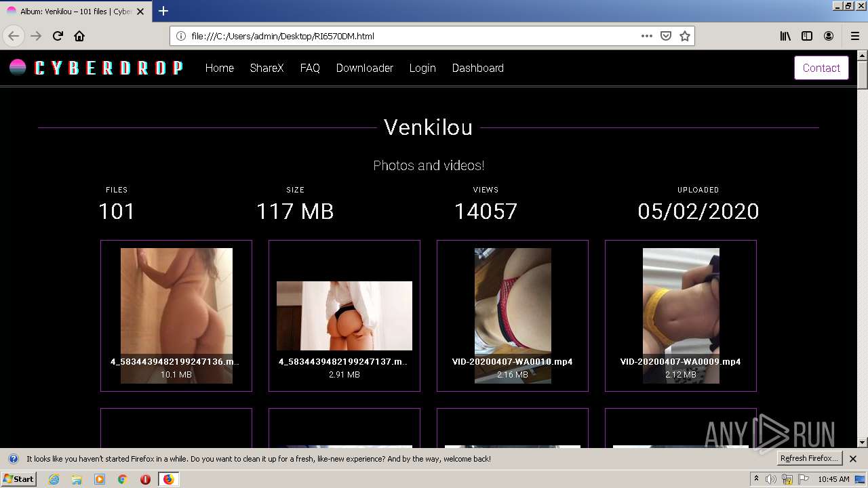The image size is (868, 488).
Task: Open the Library icon in toolbar
Action: 785,36
